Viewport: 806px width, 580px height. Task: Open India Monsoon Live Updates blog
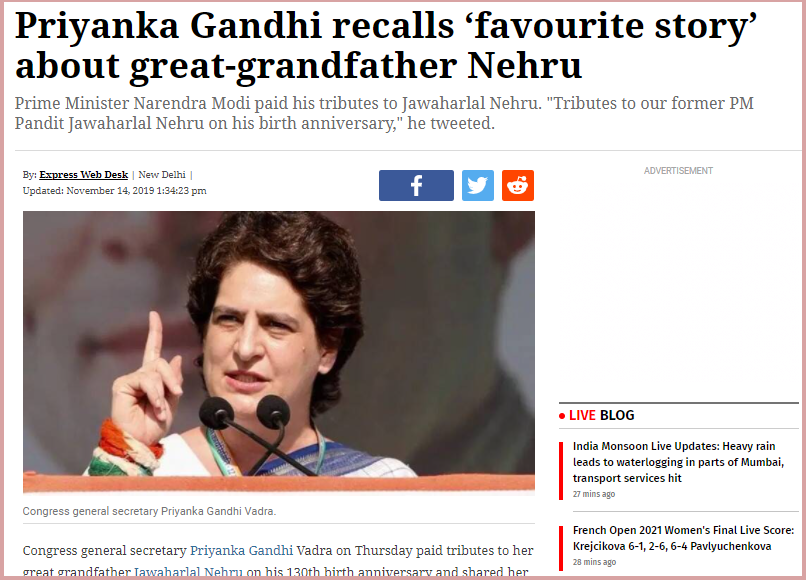[678, 462]
